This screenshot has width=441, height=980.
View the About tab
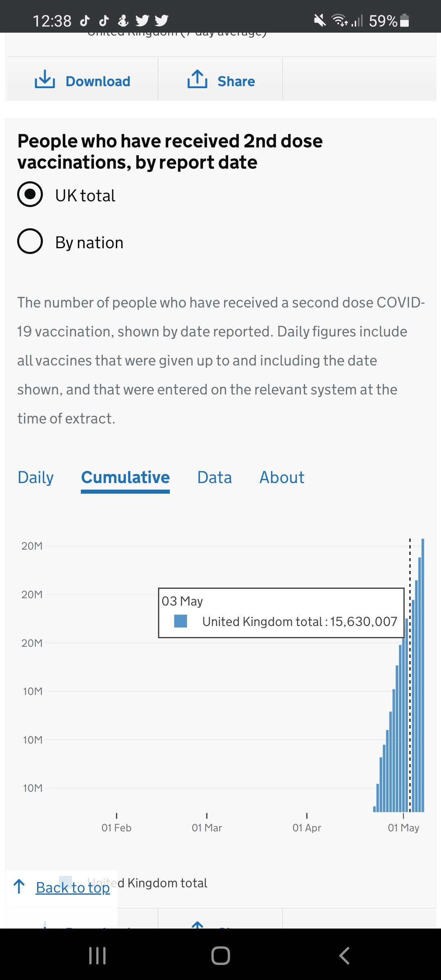(281, 477)
